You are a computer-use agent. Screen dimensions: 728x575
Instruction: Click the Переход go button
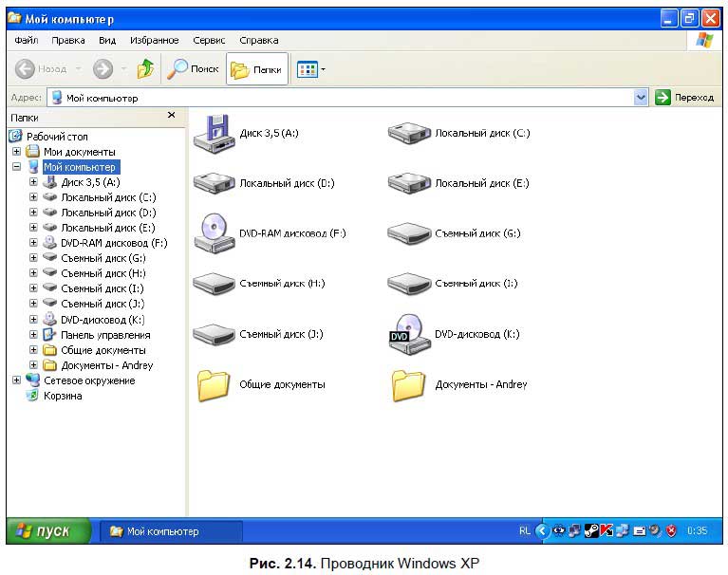click(x=684, y=98)
